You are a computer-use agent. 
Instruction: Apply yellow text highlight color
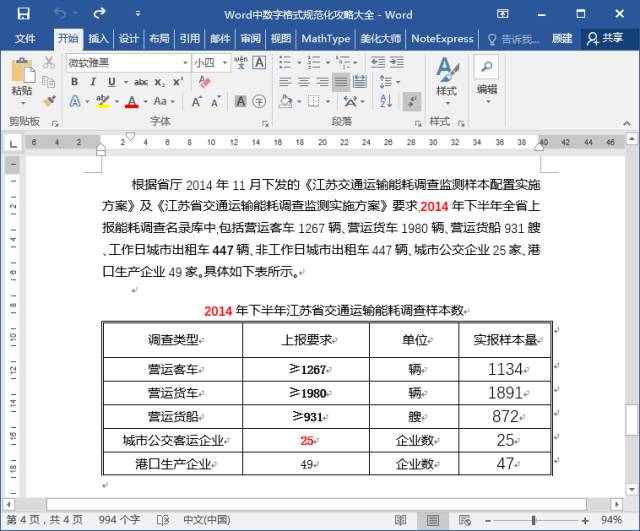(102, 101)
